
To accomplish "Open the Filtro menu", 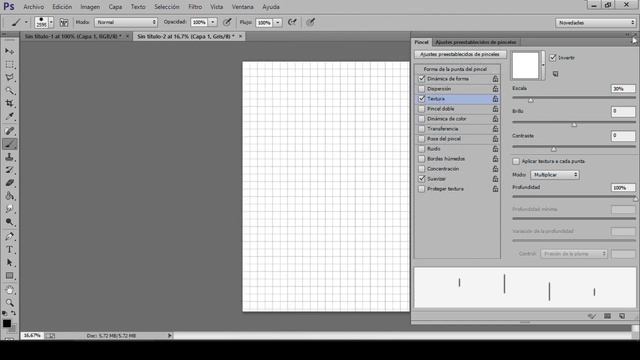I will click(x=195, y=7).
